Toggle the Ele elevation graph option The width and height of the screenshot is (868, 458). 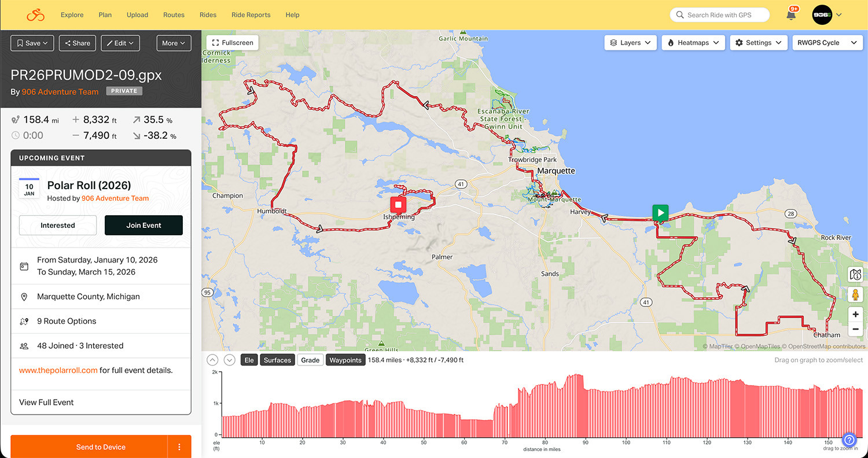pyautogui.click(x=249, y=360)
